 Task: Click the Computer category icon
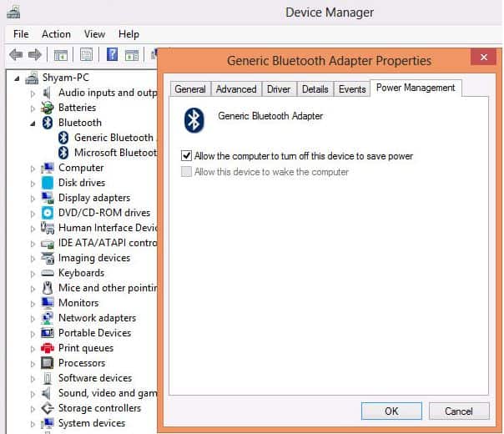[48, 168]
